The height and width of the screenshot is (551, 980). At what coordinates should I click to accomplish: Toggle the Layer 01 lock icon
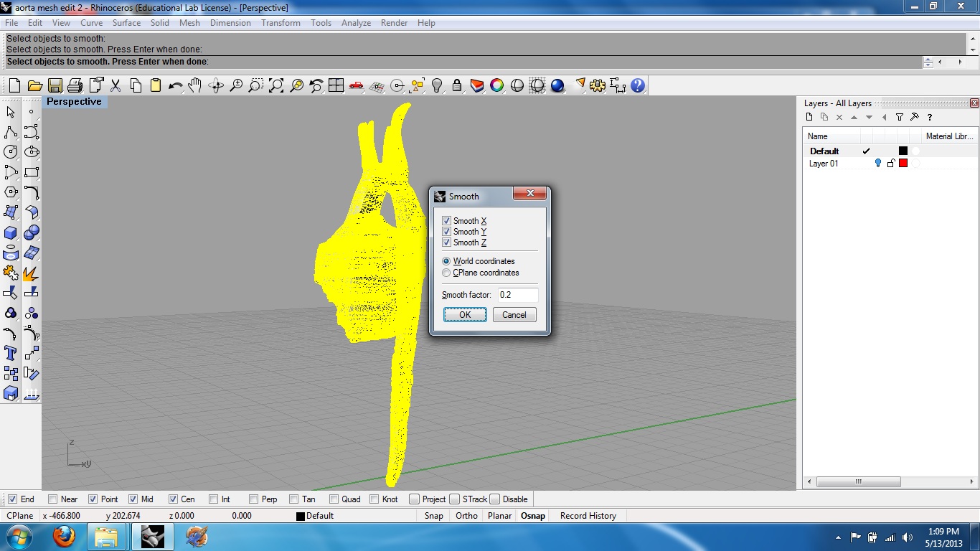[x=890, y=164]
